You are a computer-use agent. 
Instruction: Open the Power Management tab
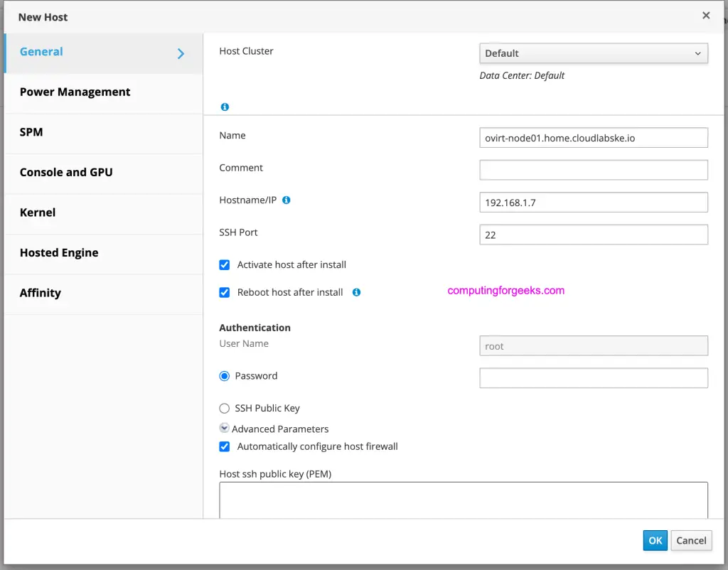103,92
